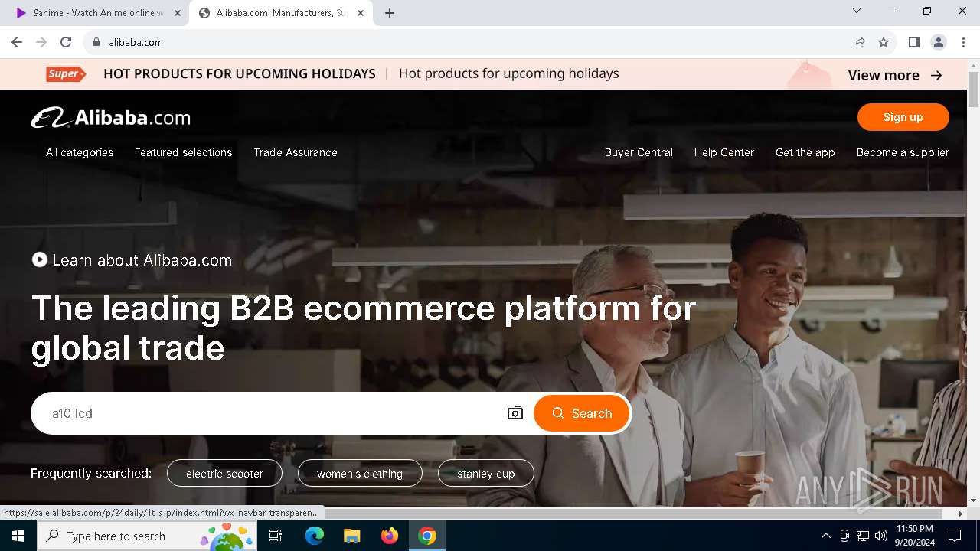Click the share page icon in address bar

859,42
